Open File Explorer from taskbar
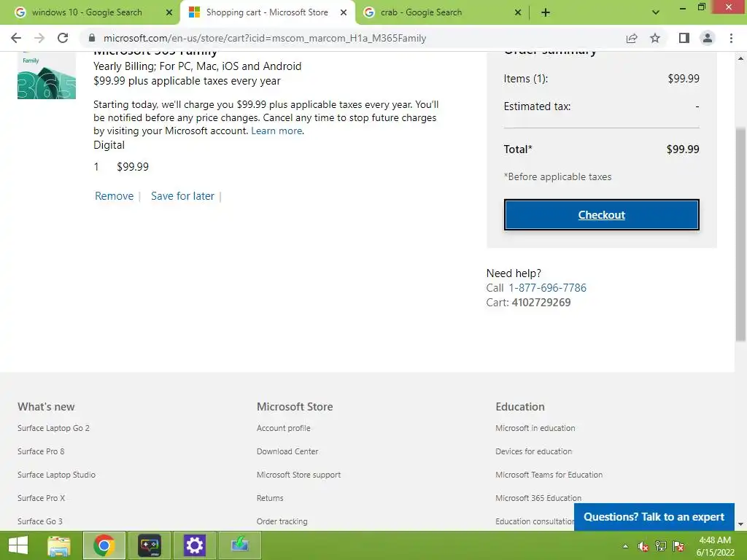This screenshot has width=747, height=560. tap(59, 545)
